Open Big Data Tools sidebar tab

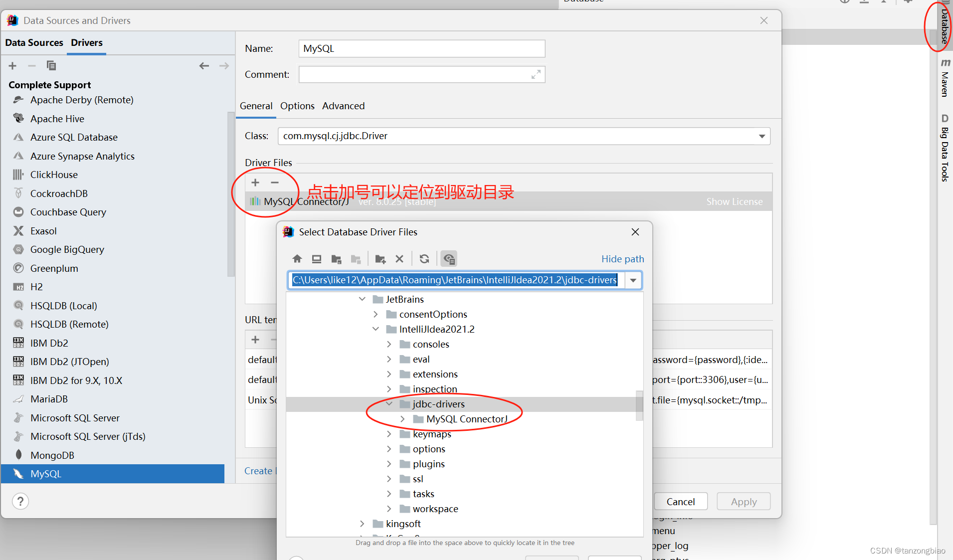click(944, 148)
